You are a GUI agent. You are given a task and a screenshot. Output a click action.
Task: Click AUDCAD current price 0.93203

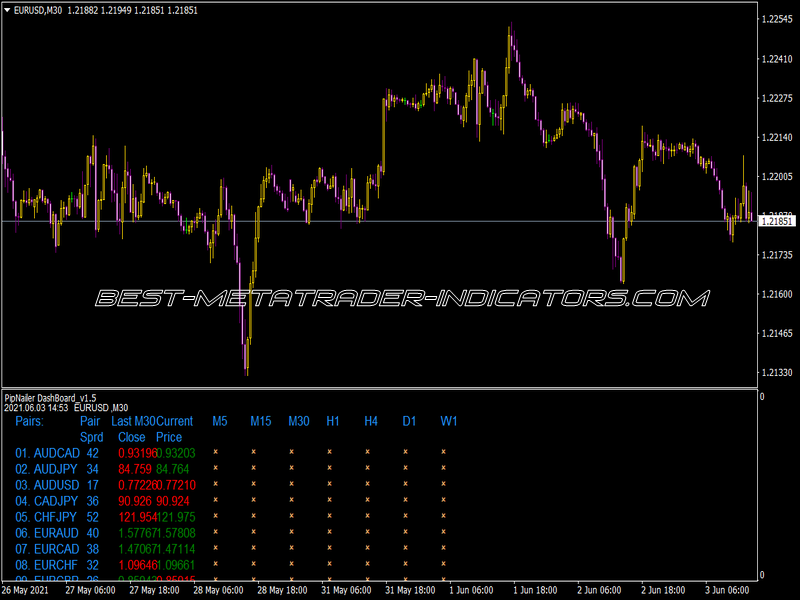pos(176,454)
